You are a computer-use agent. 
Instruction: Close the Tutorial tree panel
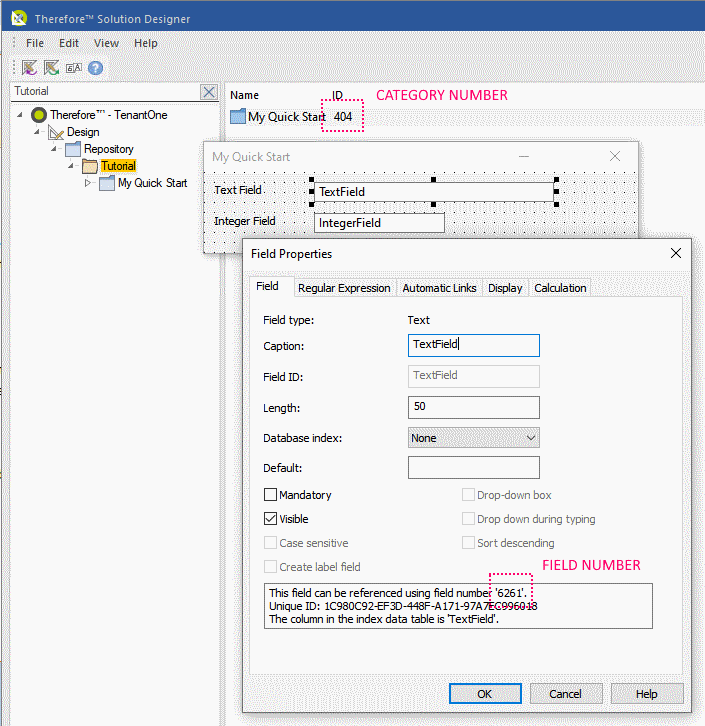click(209, 92)
